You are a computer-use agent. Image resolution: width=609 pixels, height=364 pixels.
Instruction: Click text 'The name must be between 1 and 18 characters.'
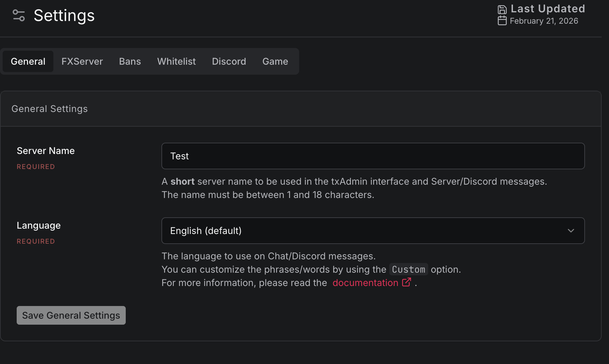pyautogui.click(x=268, y=195)
